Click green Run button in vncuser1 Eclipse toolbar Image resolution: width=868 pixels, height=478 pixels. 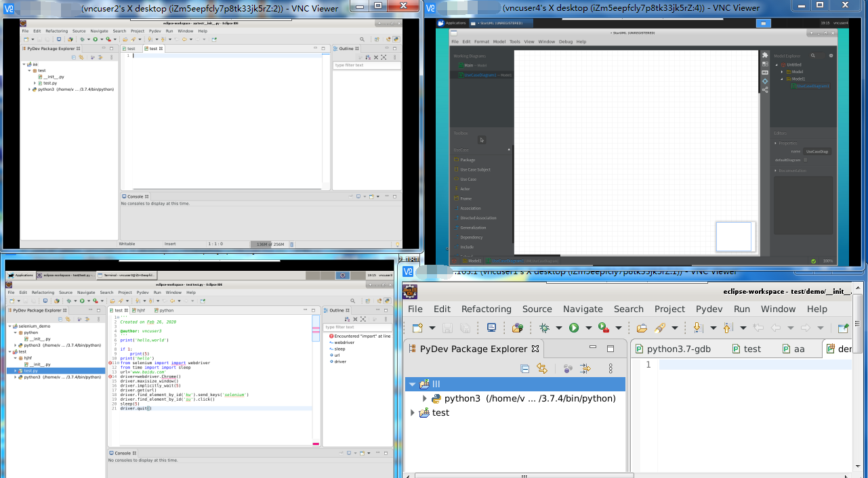[574, 328]
